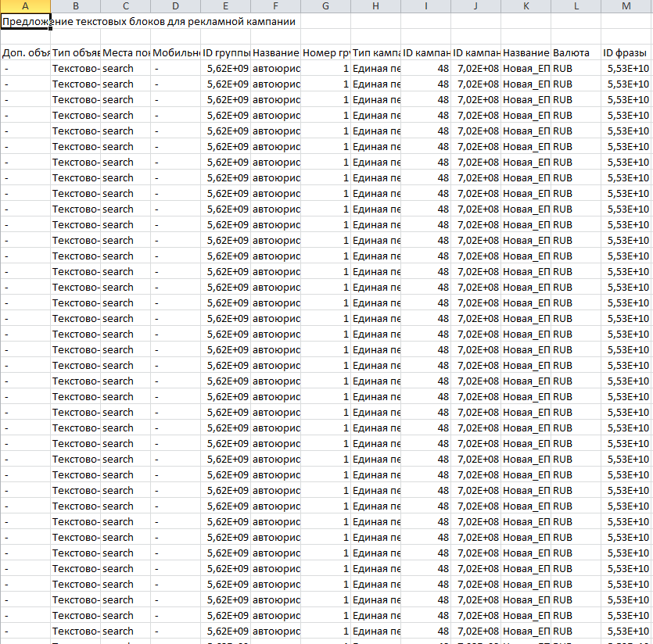Select column C header
Viewport: 653px width, 644px height.
tap(125, 6)
